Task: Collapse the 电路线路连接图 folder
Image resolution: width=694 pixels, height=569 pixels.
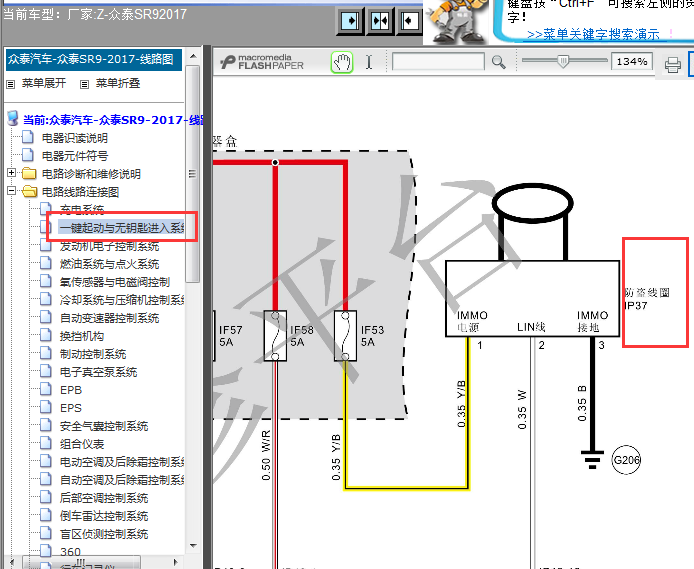Action: [12, 191]
